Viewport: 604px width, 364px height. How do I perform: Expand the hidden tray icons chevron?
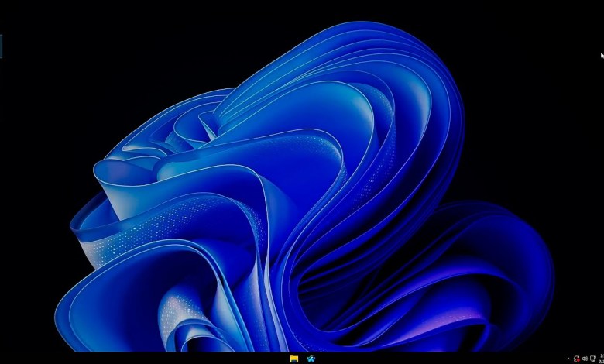pos(568,359)
